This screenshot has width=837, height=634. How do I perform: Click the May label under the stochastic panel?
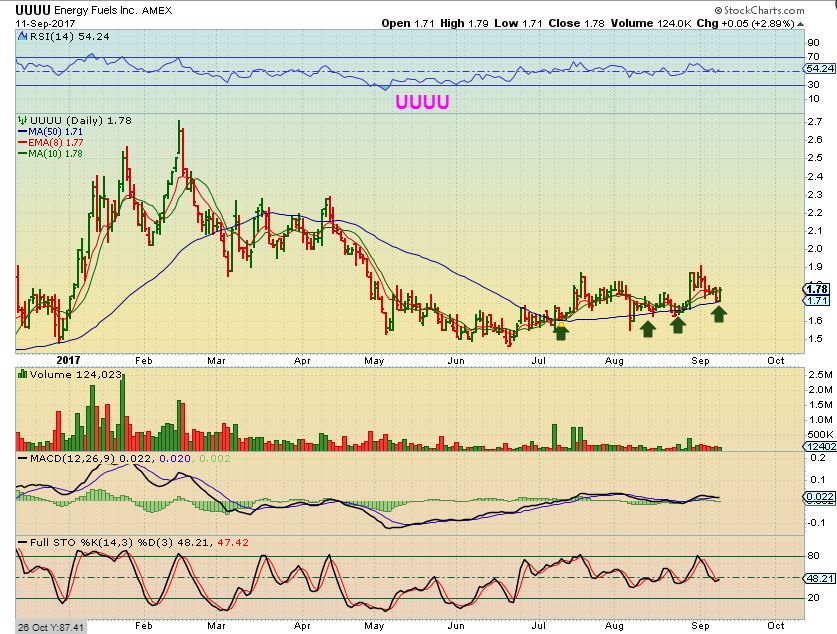click(x=374, y=625)
